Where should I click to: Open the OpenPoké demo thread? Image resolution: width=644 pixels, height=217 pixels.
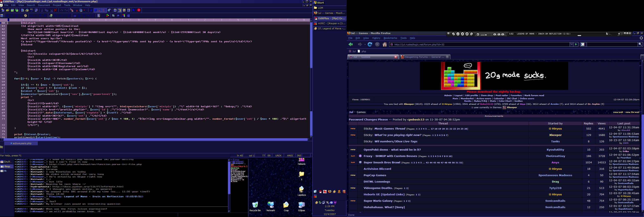tap(392, 150)
